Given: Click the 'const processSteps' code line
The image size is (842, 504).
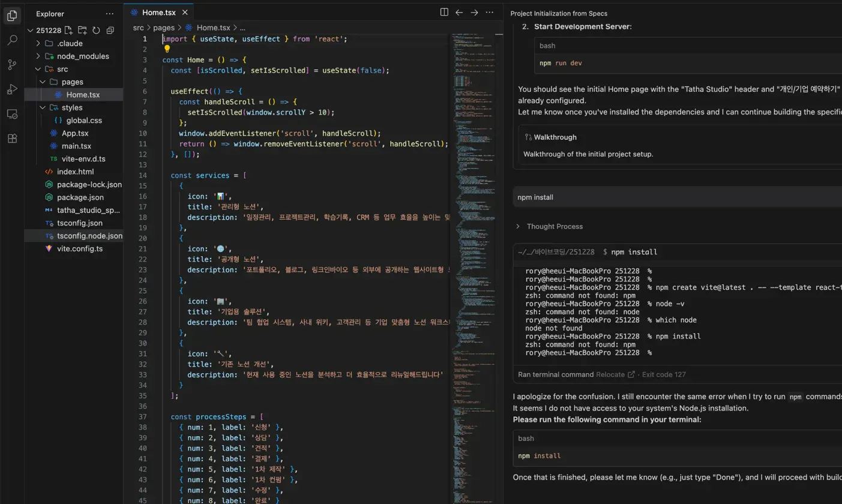Looking at the screenshot, I should (217, 417).
